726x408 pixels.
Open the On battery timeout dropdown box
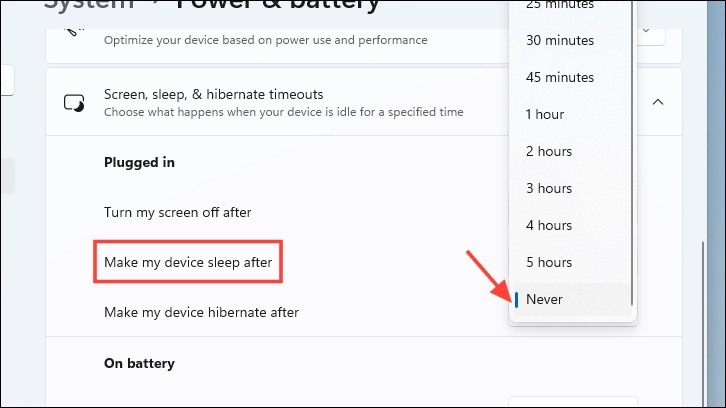click(573, 402)
